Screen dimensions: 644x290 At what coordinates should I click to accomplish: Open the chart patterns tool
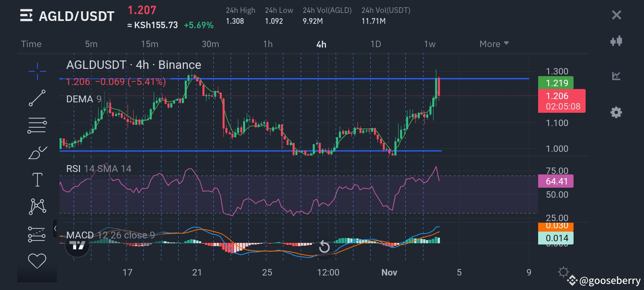(x=37, y=206)
